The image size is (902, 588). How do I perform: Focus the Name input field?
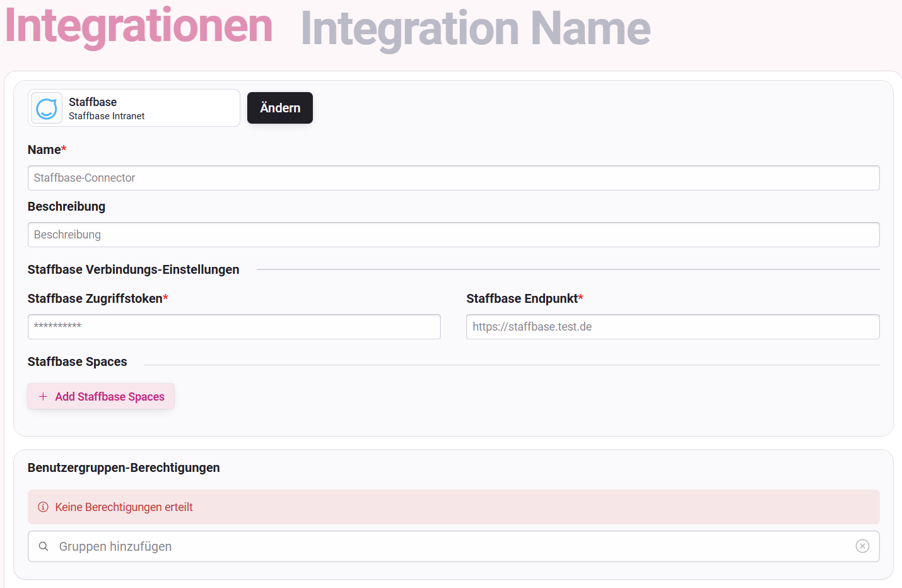point(454,178)
